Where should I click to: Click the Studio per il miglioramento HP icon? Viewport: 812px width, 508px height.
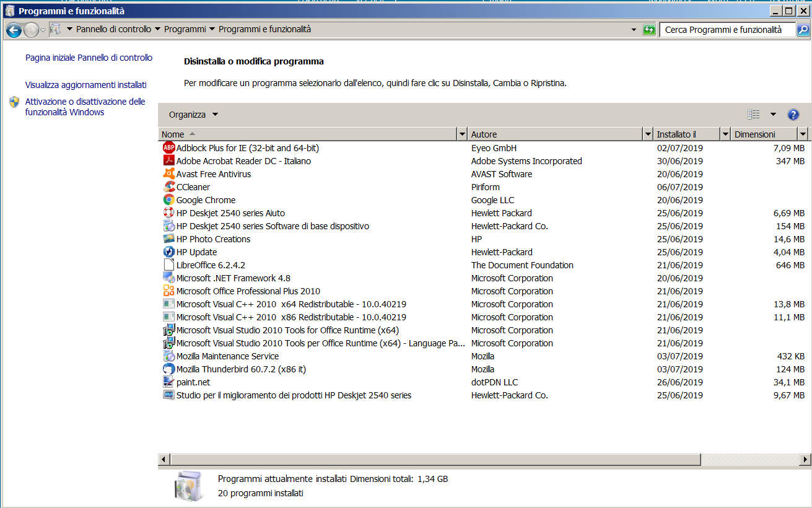pyautogui.click(x=168, y=395)
